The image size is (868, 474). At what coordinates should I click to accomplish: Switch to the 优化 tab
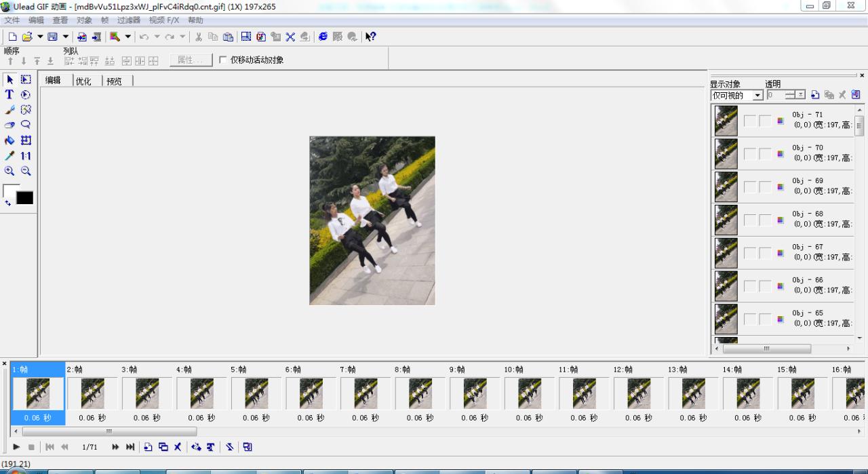point(83,81)
